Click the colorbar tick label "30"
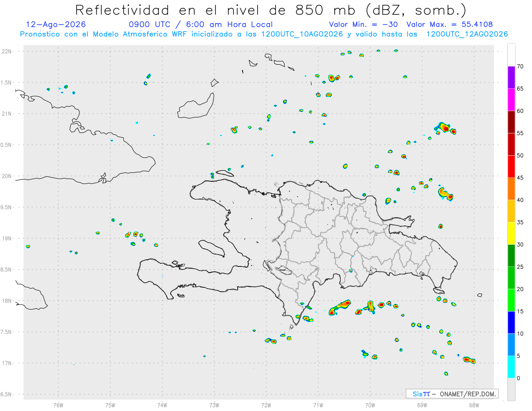 [x=520, y=245]
